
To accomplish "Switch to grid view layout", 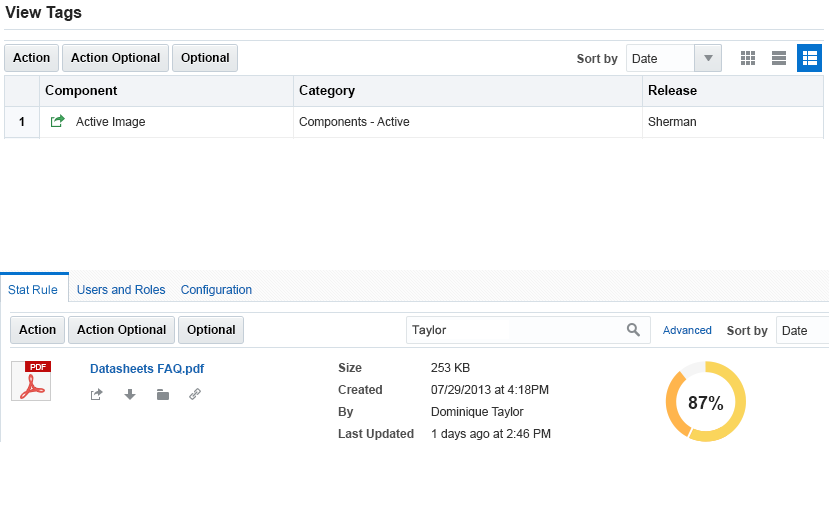I will point(748,58).
